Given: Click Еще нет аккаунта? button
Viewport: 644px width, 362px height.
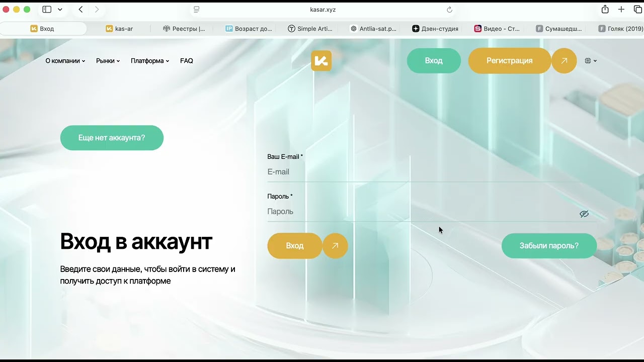Looking at the screenshot, I should (112, 138).
